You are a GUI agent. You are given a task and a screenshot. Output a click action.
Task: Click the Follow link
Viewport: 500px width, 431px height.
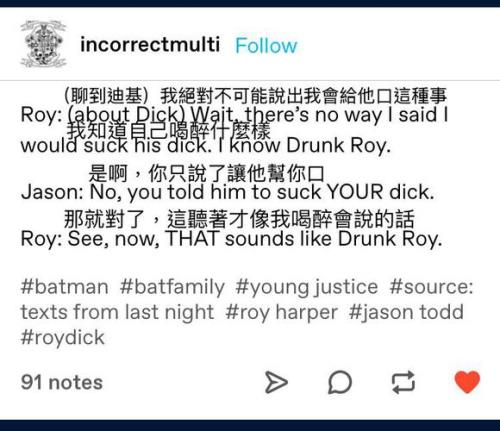[266, 46]
